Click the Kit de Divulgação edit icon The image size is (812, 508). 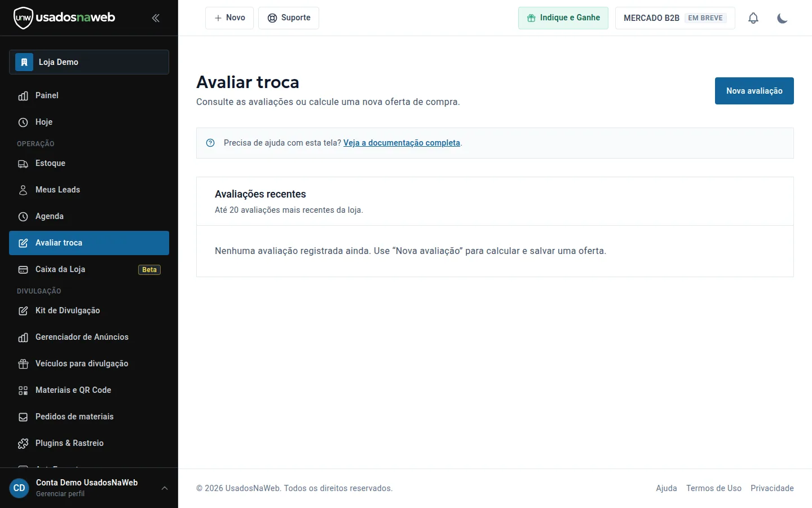coord(23,311)
